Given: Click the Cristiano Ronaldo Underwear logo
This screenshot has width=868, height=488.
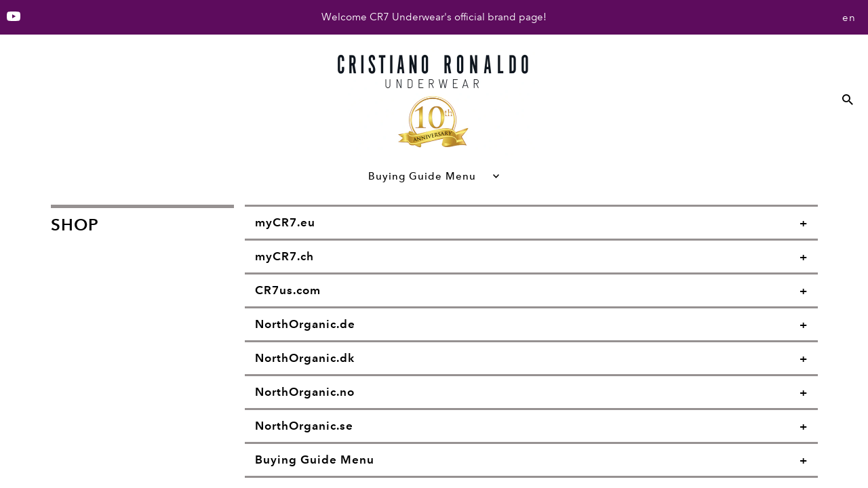Looking at the screenshot, I should click(x=433, y=71).
